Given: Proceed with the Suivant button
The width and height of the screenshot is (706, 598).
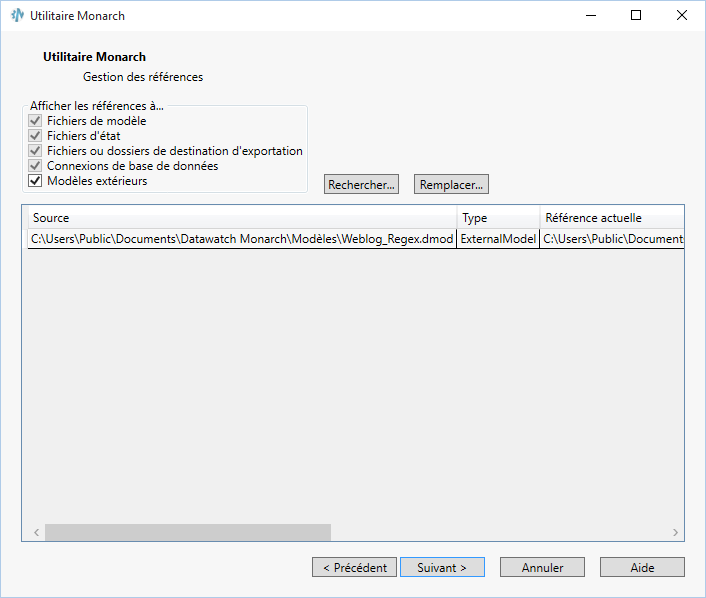Looking at the screenshot, I should click(442, 567).
